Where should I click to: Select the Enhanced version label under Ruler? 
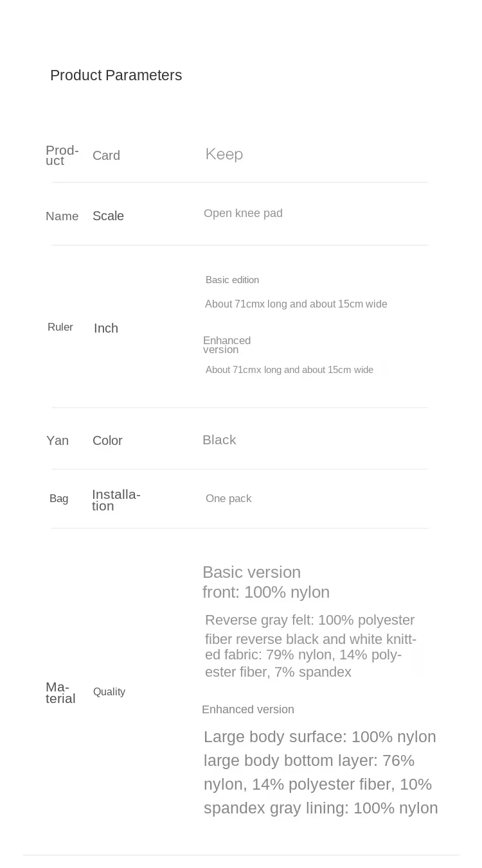tap(227, 345)
